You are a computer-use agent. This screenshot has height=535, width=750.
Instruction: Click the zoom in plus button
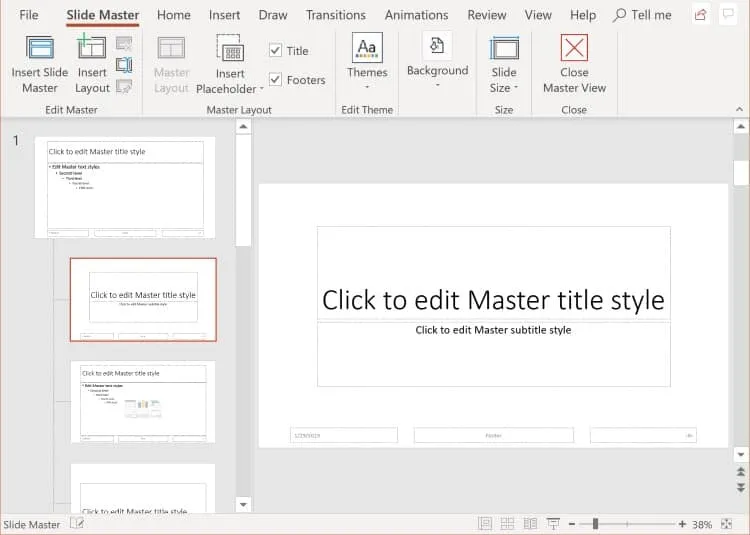[682, 524]
